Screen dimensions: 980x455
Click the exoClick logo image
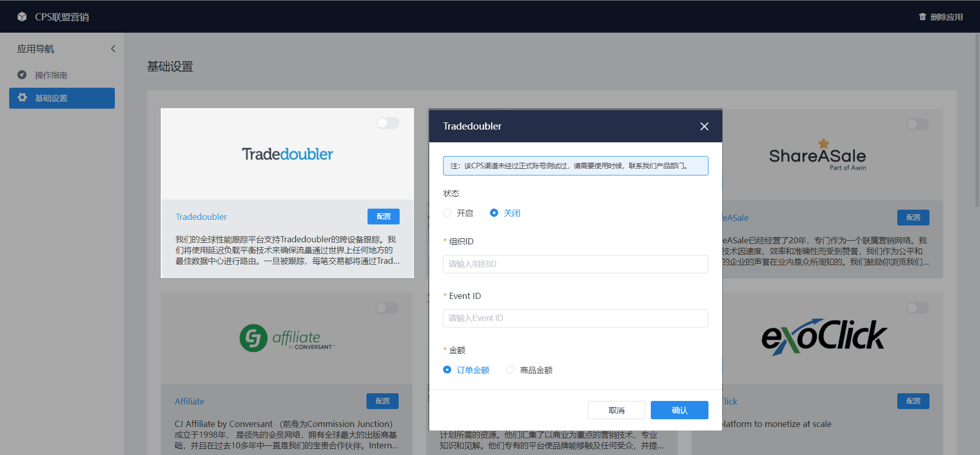pos(824,337)
